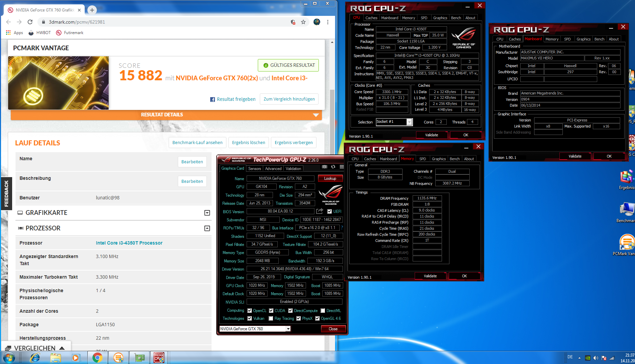The width and height of the screenshot is (635, 364).
Task: Toggle the CUDA checkbox
Action: 271,311
